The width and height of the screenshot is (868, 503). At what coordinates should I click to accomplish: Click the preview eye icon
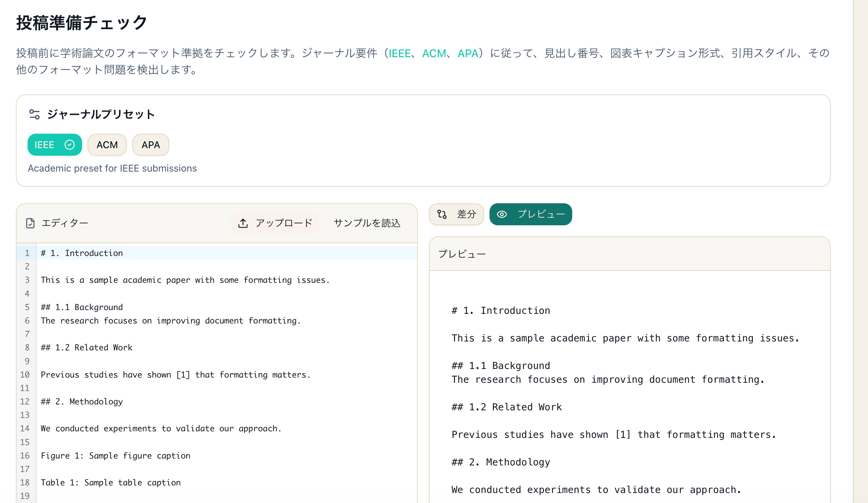[x=502, y=214]
